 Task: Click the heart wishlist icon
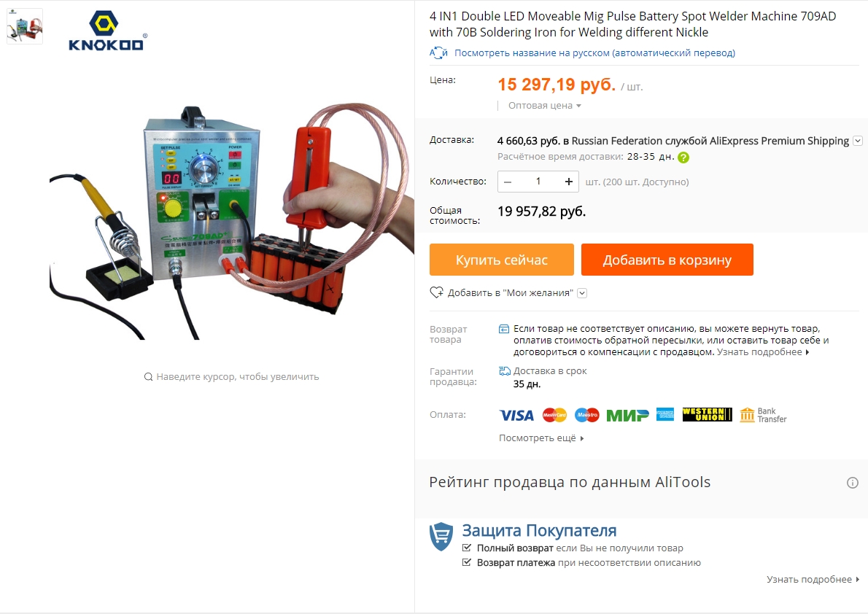click(x=437, y=292)
